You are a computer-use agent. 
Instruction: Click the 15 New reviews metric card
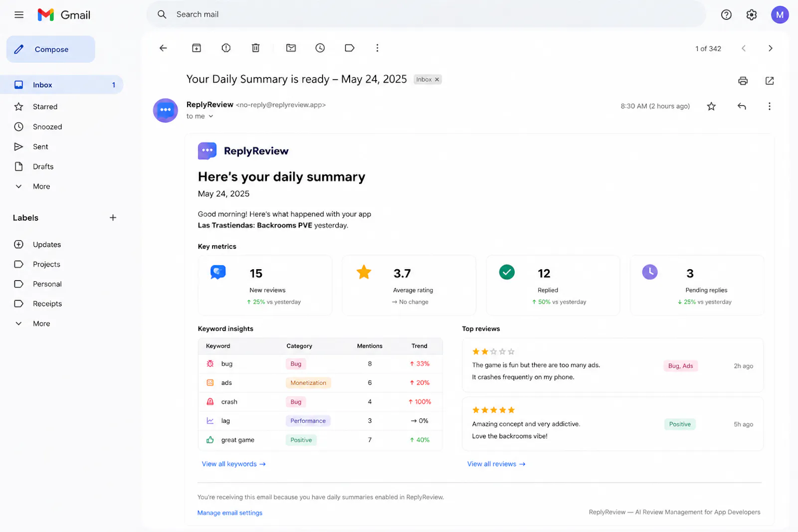point(265,285)
